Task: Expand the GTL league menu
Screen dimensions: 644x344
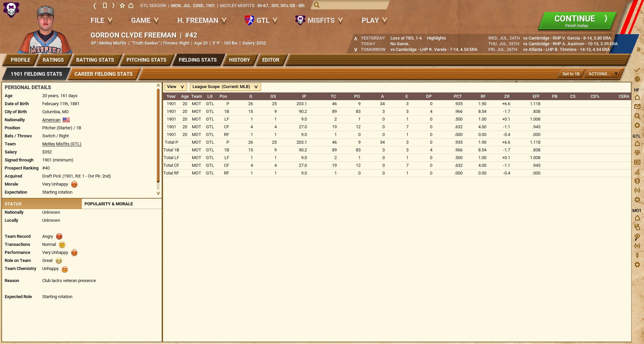Action: 261,20
